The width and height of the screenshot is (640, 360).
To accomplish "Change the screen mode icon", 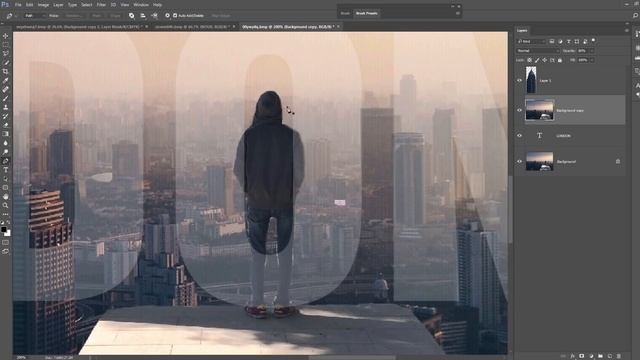I will tap(5, 251).
